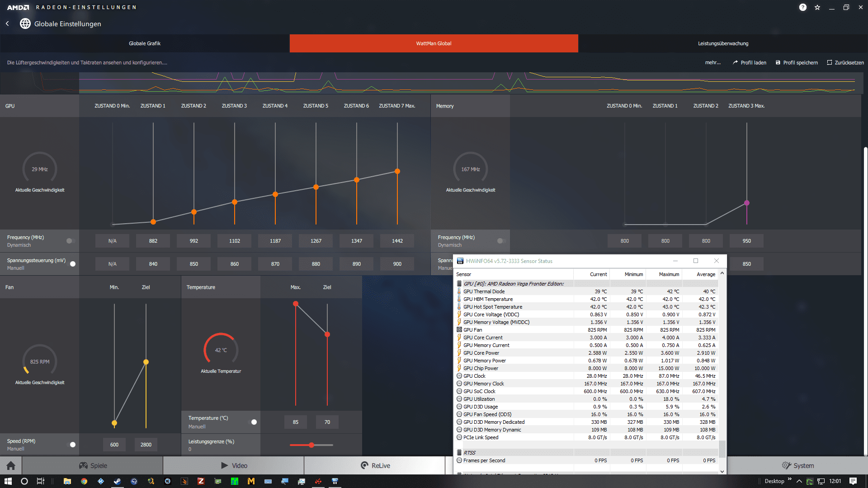Expand the mehr... options
This screenshot has height=488, width=868.
712,63
